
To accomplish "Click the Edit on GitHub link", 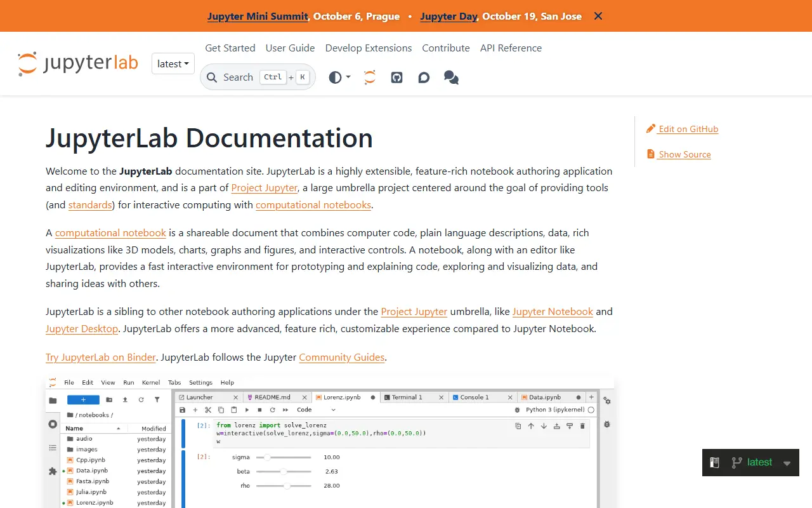I will coord(688,129).
